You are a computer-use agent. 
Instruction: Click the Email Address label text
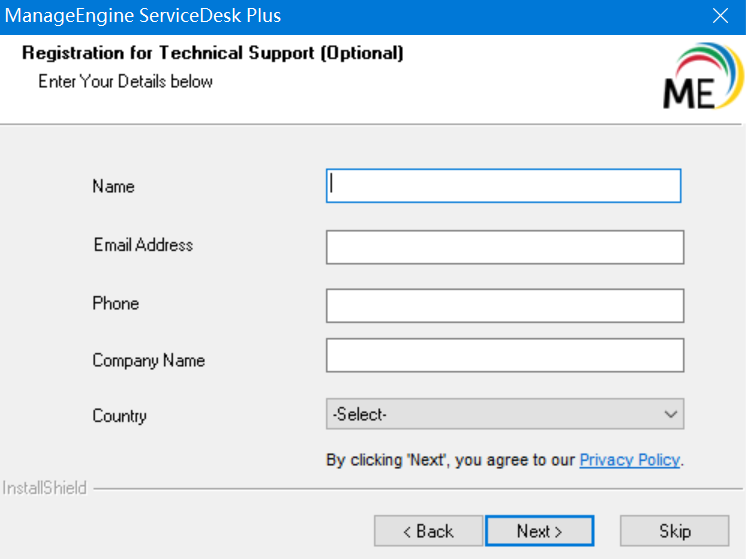point(143,245)
